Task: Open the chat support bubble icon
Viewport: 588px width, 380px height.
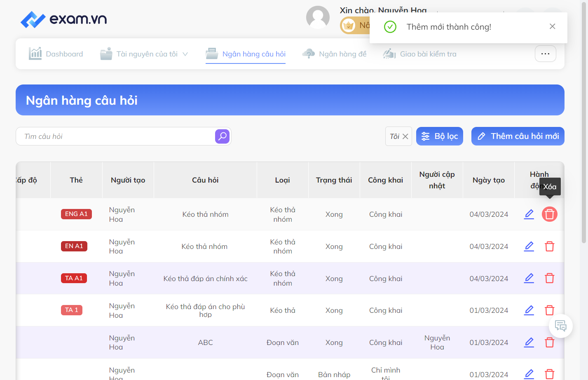Action: coord(560,326)
